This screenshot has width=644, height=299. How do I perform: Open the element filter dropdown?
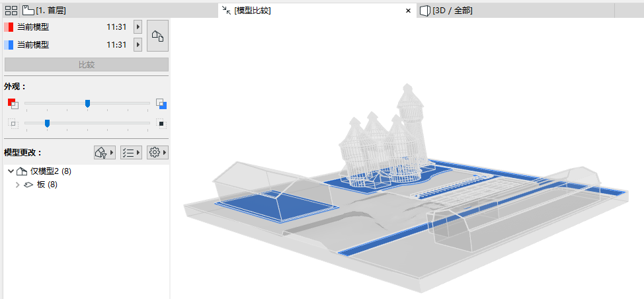[104, 152]
